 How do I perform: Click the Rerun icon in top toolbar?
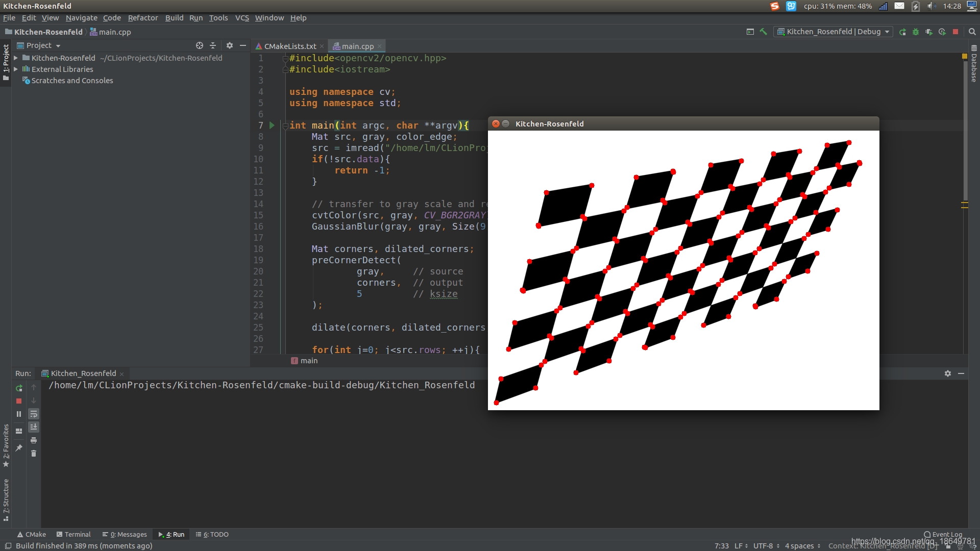(902, 32)
